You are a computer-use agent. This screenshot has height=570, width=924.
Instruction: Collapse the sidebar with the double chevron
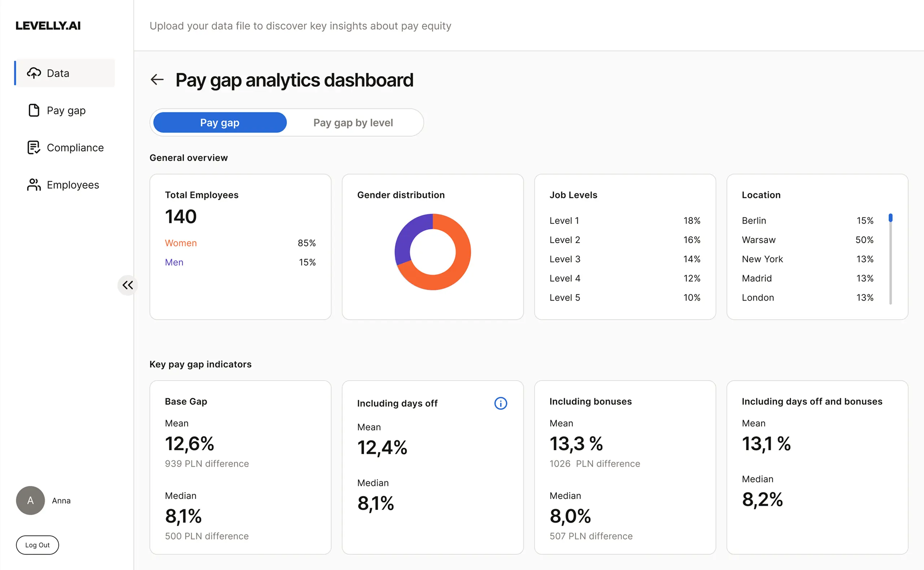(x=127, y=285)
